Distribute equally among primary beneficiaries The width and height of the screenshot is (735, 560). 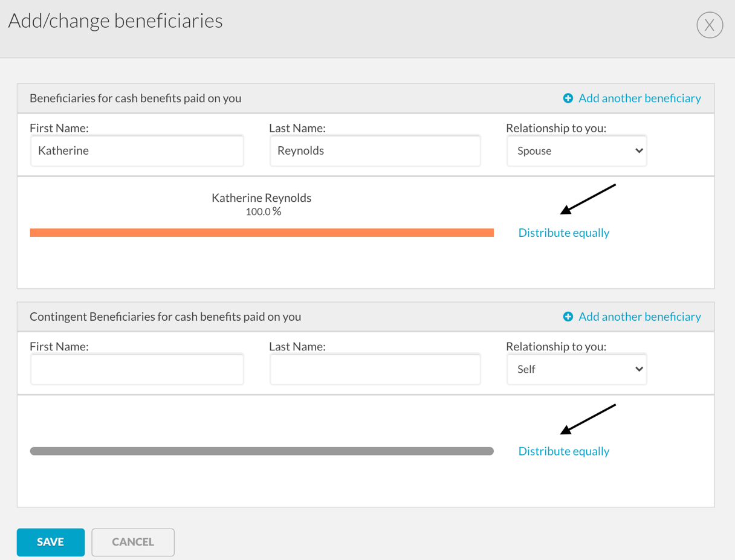(564, 233)
